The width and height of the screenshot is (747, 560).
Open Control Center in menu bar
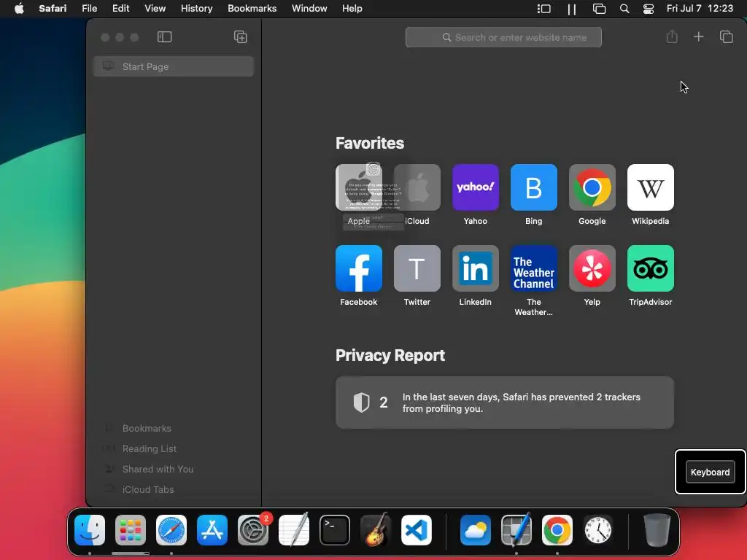coord(649,9)
